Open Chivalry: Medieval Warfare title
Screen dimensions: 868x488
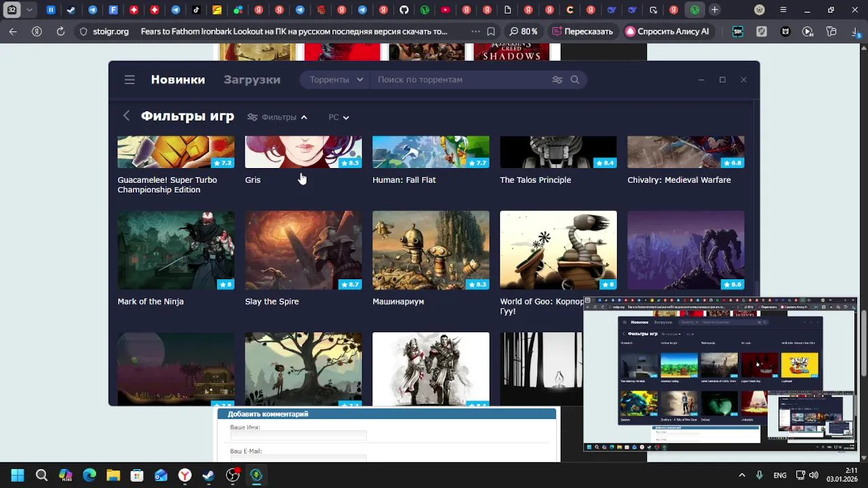point(679,180)
